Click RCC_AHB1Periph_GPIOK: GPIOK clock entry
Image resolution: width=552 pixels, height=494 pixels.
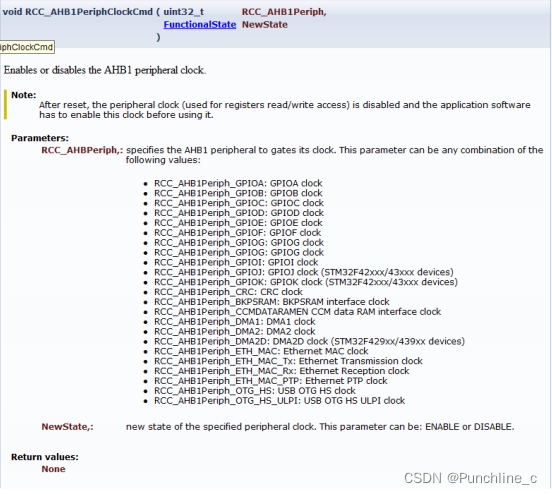306,282
